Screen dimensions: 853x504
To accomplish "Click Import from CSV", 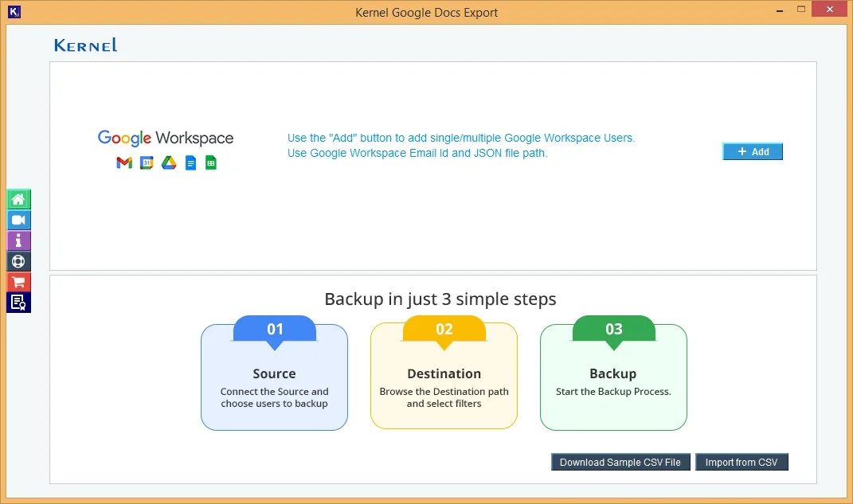I will (741, 462).
